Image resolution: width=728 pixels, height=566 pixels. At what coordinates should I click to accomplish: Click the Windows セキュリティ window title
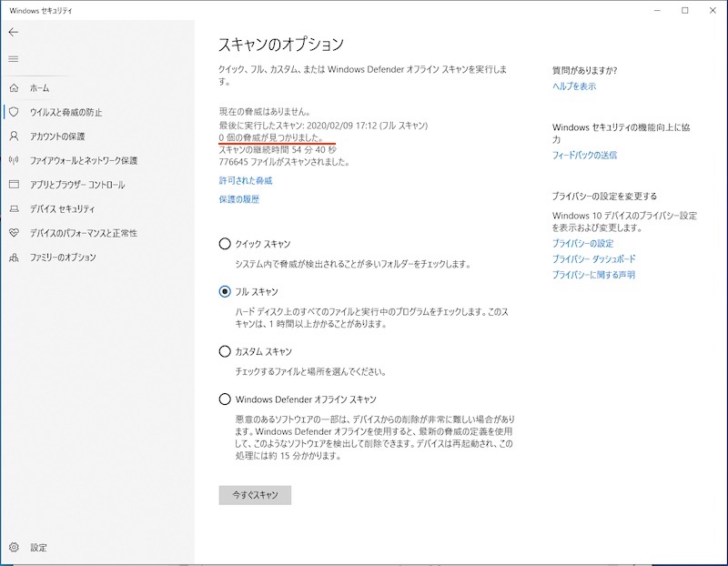[x=41, y=10]
